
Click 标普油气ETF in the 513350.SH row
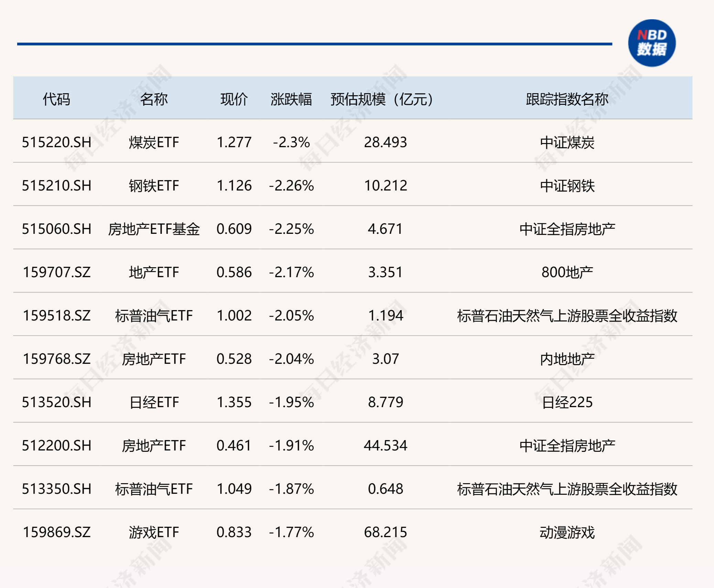(154, 489)
